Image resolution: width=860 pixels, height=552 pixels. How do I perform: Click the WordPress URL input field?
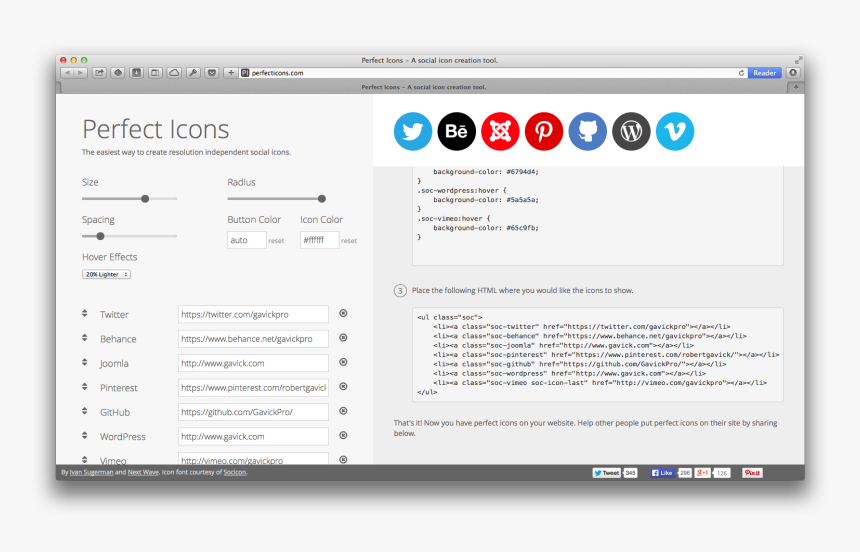(x=253, y=437)
